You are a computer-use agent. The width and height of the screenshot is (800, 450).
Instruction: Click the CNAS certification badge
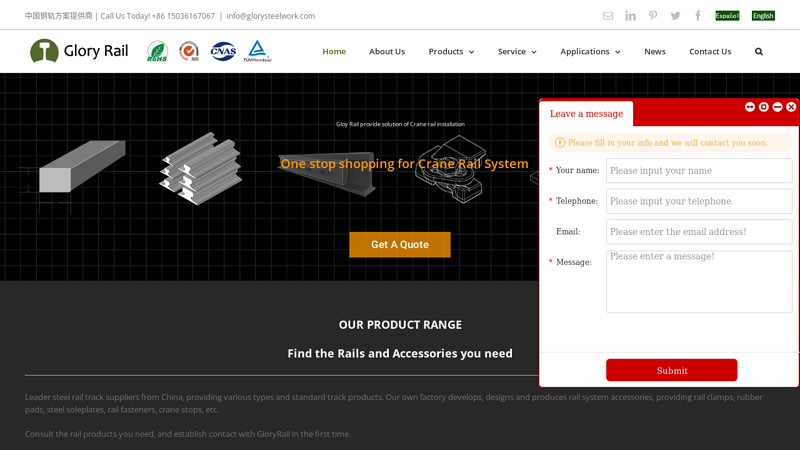pos(223,52)
